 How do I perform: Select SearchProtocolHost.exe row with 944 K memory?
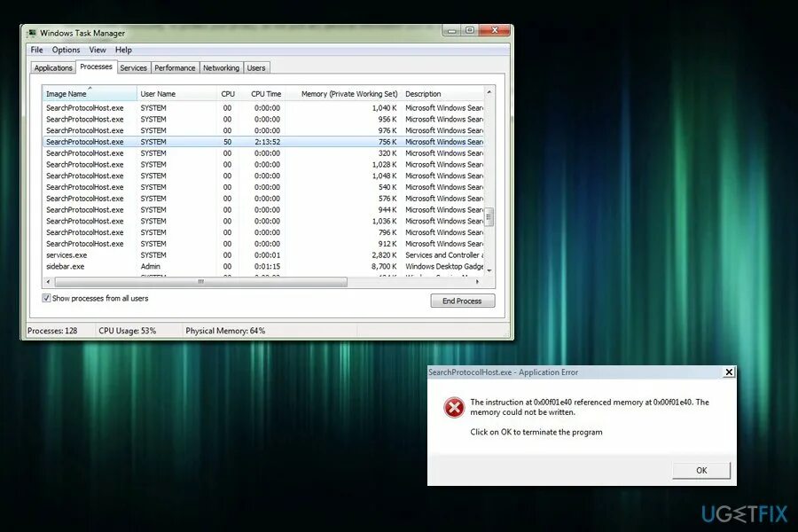tap(263, 210)
